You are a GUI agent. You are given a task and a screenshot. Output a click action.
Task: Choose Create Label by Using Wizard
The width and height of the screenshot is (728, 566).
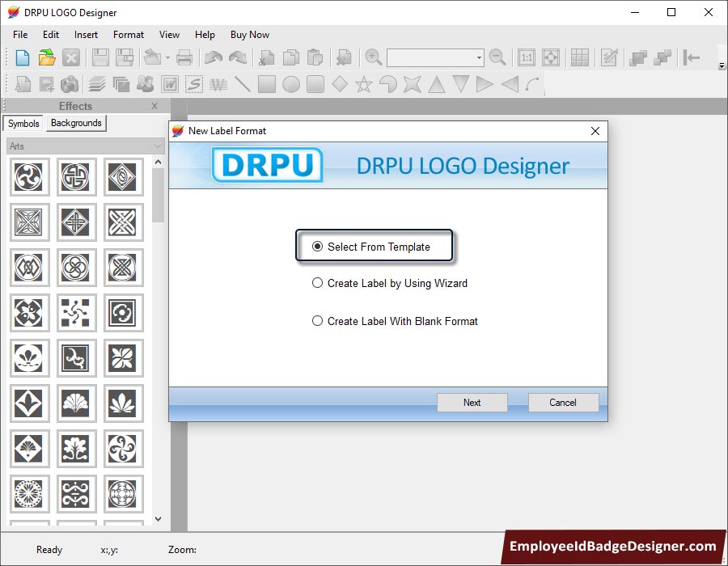pos(390,283)
